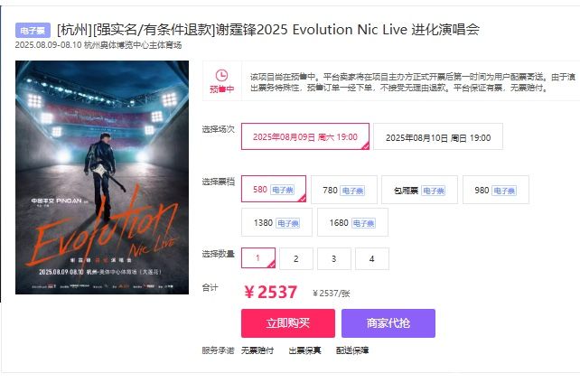Select the 2025年08月09日 周六 19:00 session
This screenshot has height=392, width=580.
(x=305, y=136)
